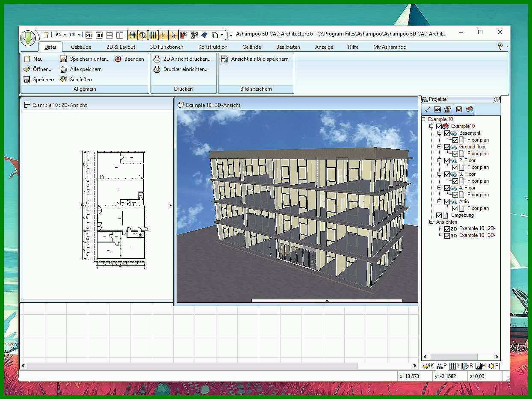Click the green arrow application button
The image size is (532, 399).
[x=28, y=38]
